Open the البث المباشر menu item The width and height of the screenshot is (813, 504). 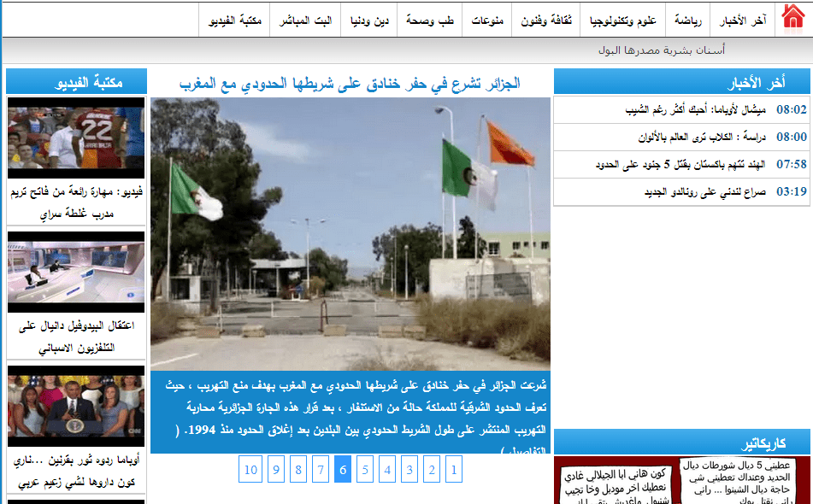click(305, 21)
